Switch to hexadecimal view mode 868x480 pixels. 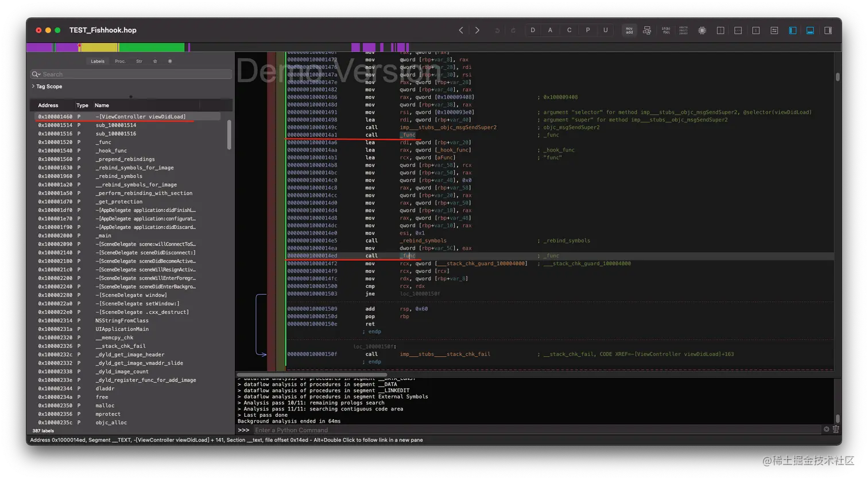coord(683,30)
